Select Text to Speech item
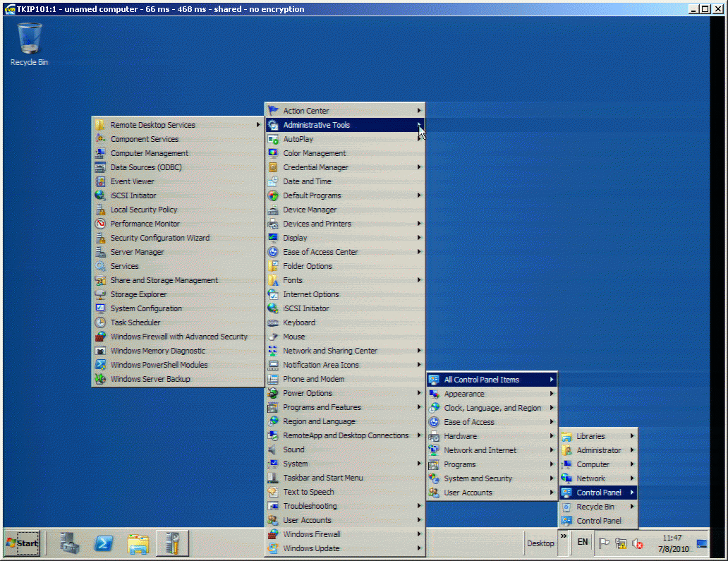Viewport: 728px width, 561px height. coord(345,493)
